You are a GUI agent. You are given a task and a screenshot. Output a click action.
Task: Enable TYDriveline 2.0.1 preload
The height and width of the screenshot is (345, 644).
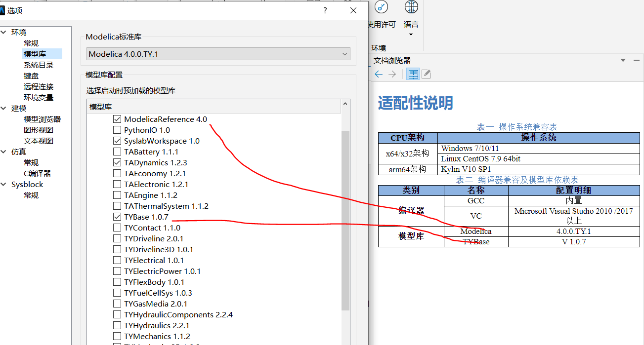[117, 238]
